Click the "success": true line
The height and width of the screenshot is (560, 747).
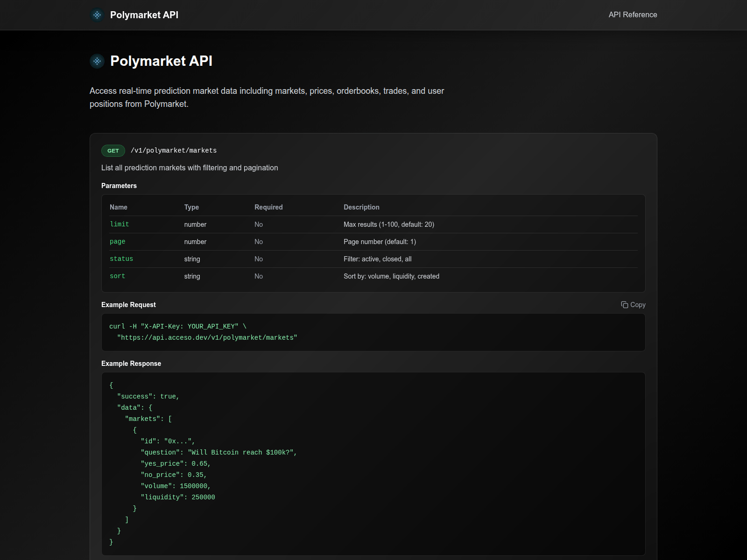(148, 397)
